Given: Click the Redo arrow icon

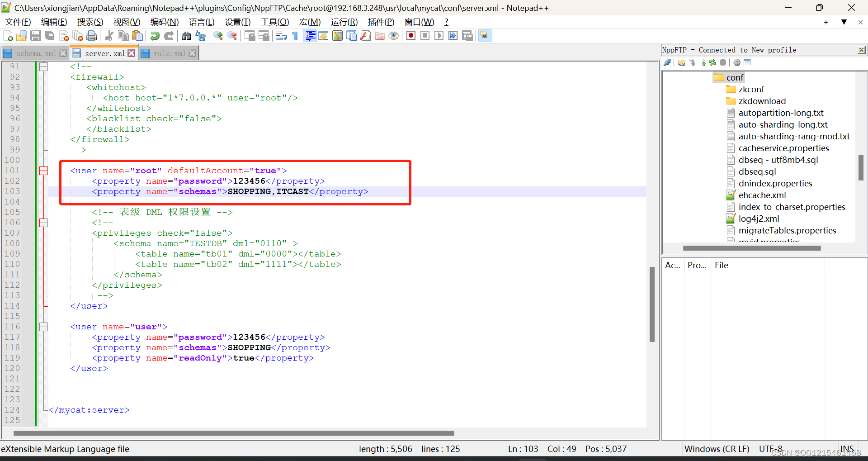Looking at the screenshot, I should coord(169,36).
